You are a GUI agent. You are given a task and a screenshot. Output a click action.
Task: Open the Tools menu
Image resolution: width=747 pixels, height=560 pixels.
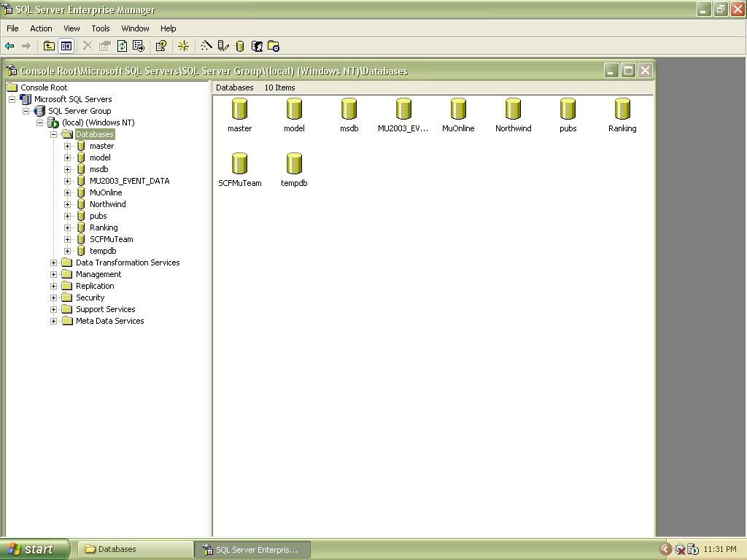tap(100, 28)
